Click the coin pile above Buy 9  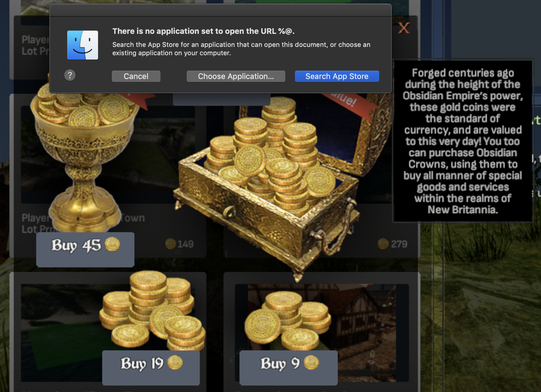(x=287, y=321)
